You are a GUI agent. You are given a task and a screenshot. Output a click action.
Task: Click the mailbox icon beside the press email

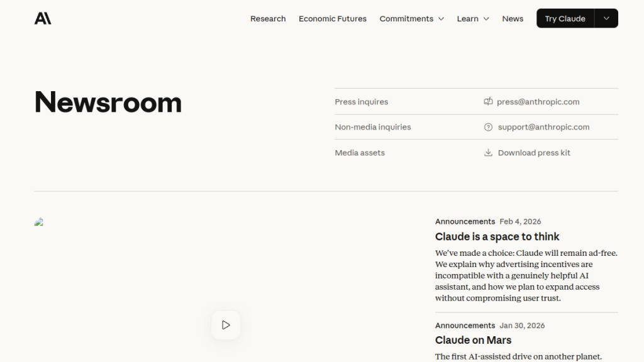click(x=488, y=102)
